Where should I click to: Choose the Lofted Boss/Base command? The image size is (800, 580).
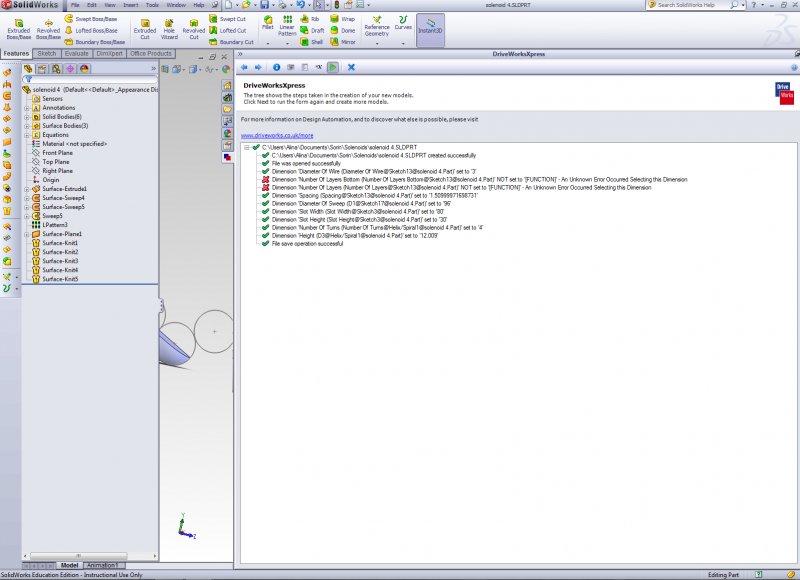pos(91,31)
